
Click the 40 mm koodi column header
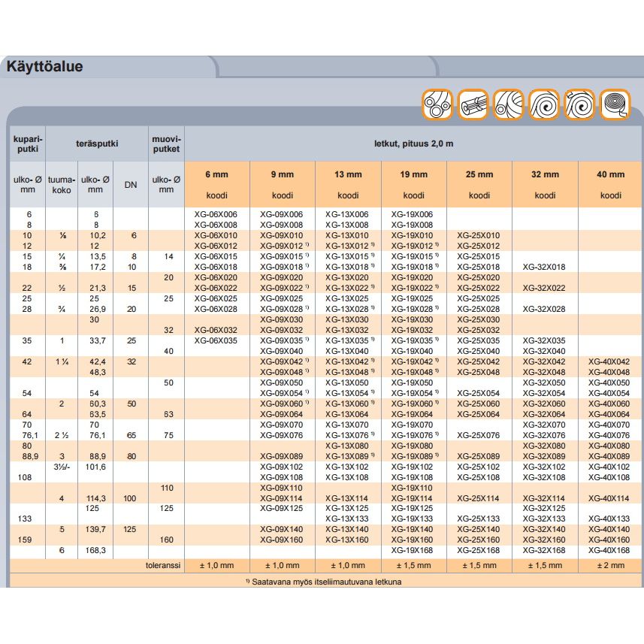pyautogui.click(x=610, y=185)
